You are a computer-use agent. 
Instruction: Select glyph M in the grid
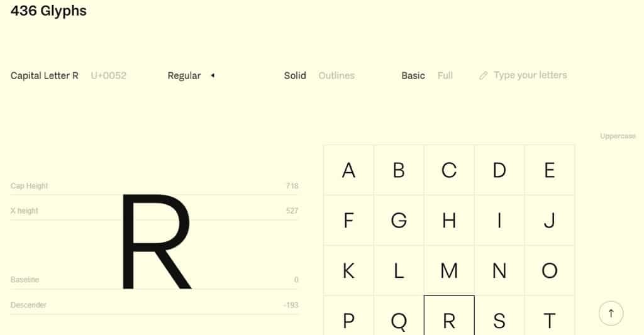449,270
